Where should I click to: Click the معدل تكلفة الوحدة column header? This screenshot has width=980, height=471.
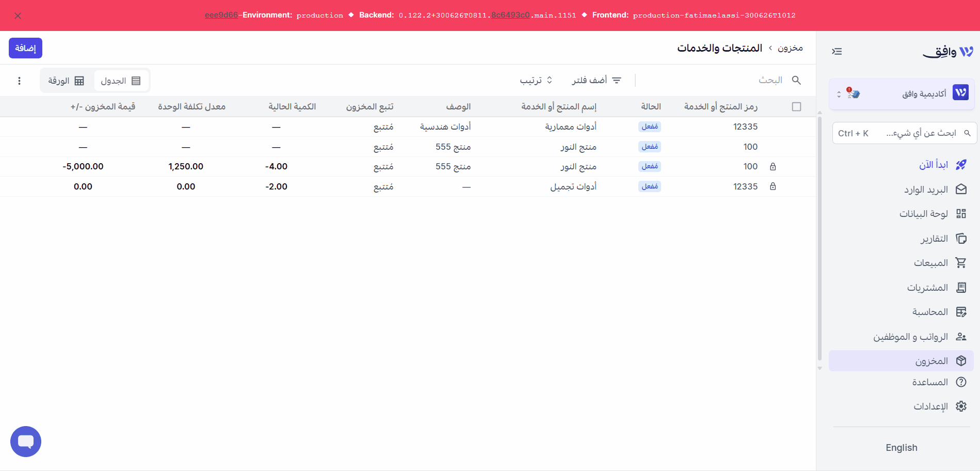point(191,107)
